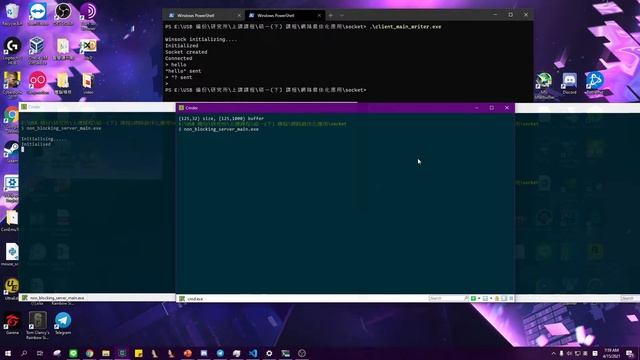
Task: Open Telegram from the taskbar
Action: coord(220,353)
